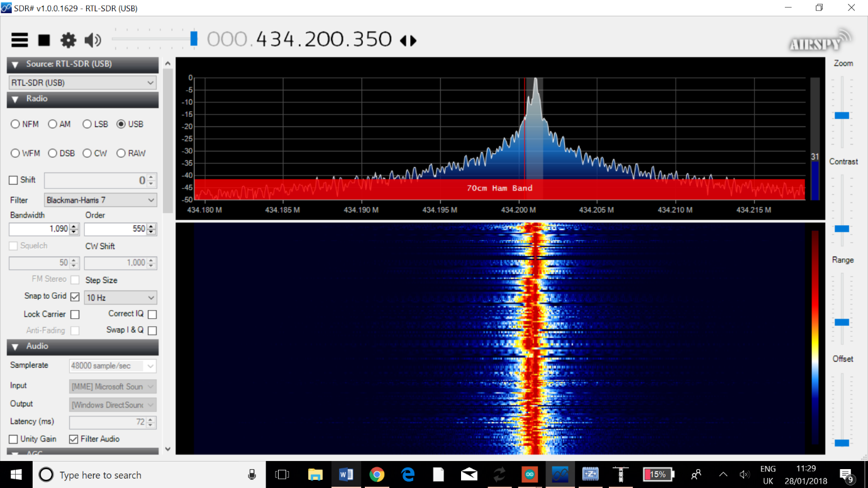This screenshot has width=868, height=488.
Task: Open the Windows Start menu
Action: click(16, 475)
